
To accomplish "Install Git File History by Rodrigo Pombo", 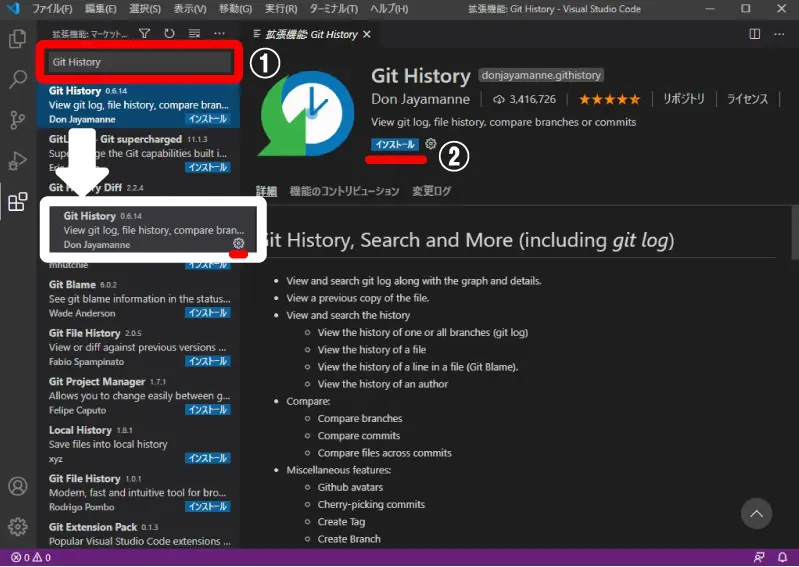I will 207,506.
